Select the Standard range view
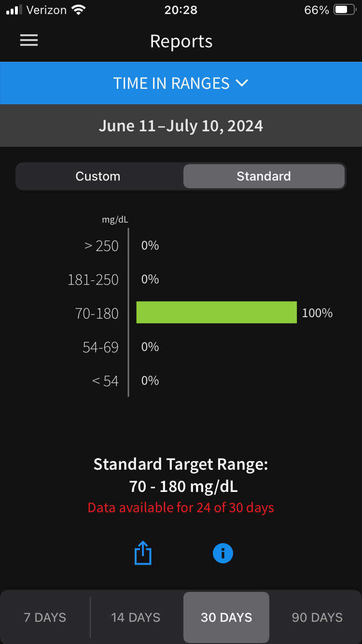Viewport: 362px width, 644px height. 264,176
